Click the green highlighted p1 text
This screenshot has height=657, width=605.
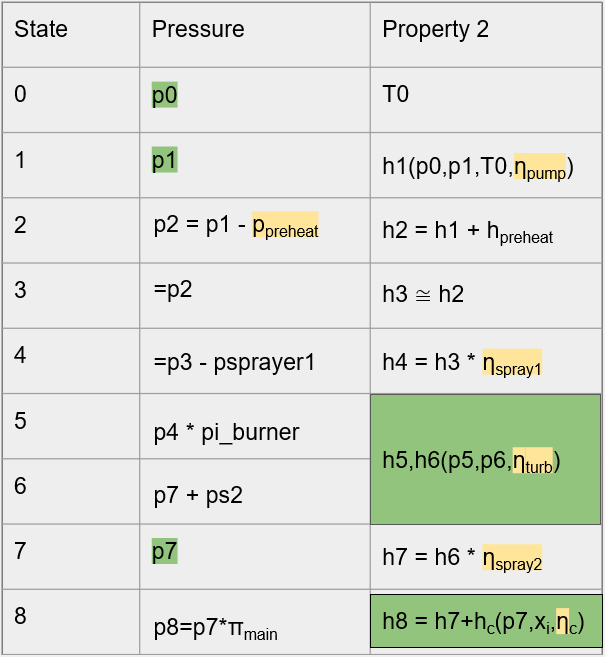[165, 160]
